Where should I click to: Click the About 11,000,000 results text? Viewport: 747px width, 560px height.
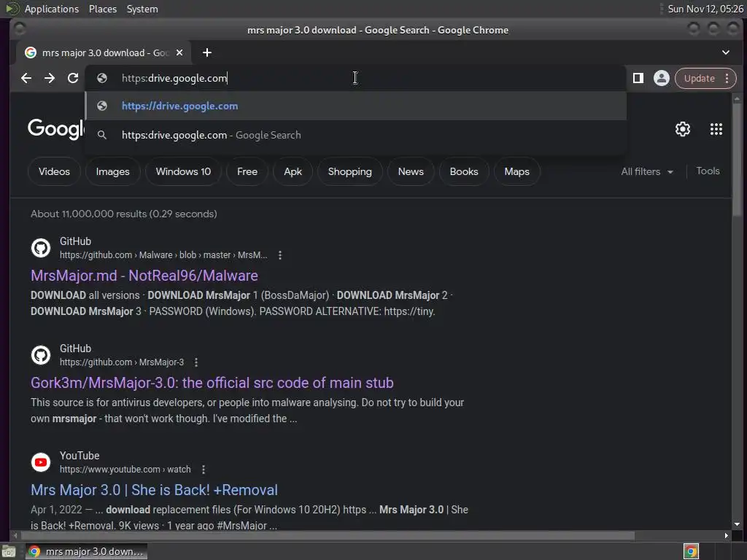coord(124,214)
